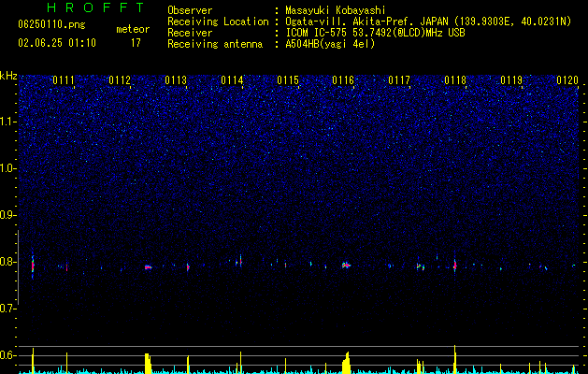
Task: Click the 0114 time marker
Action: pyautogui.click(x=232, y=80)
